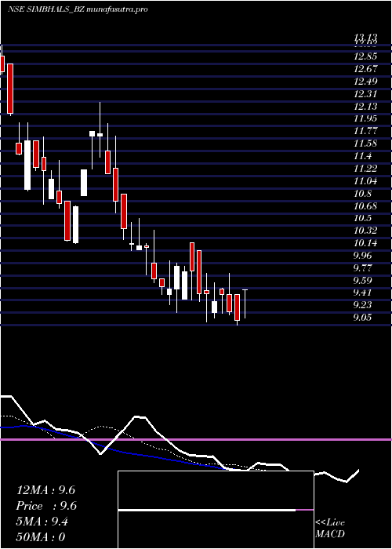Viewport: 392px width, 549px height.
Task: Click the 11.04 price axis label
Action: [x=365, y=181]
